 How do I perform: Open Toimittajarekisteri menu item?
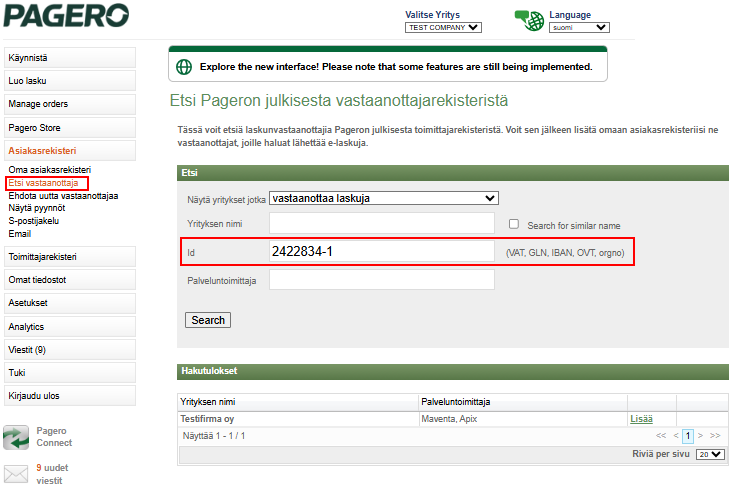pyautogui.click(x=70, y=257)
